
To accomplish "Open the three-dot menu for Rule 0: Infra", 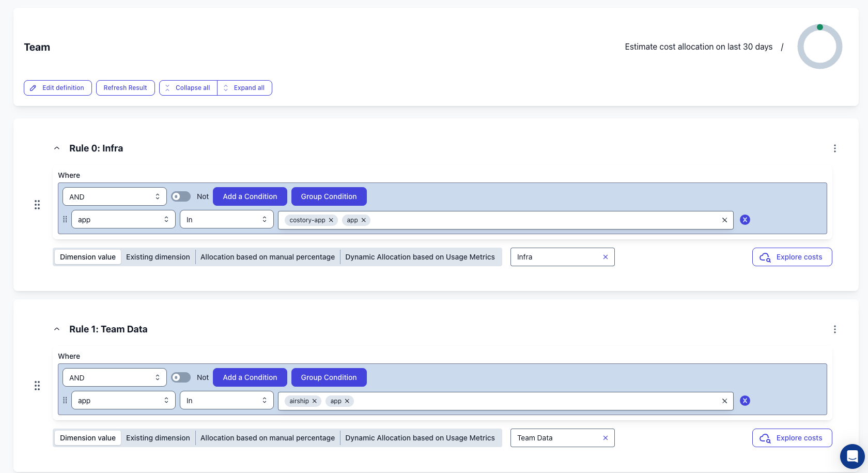I will (834, 148).
